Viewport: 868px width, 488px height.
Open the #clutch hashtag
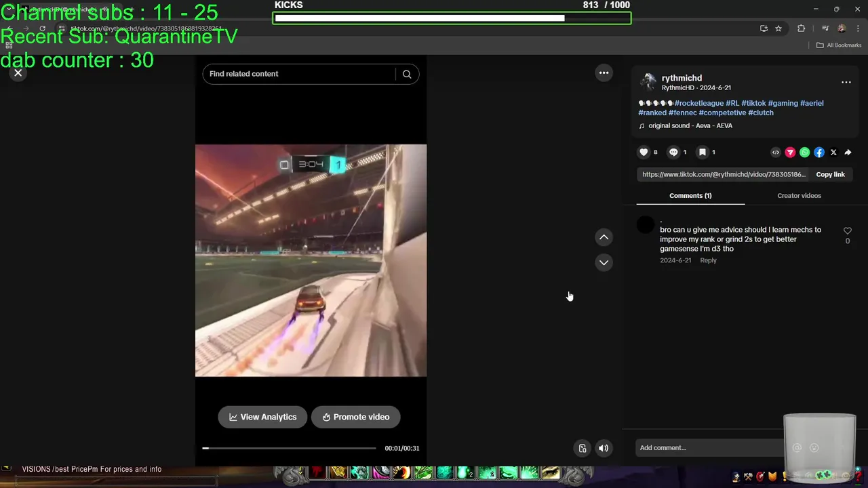tap(759, 113)
